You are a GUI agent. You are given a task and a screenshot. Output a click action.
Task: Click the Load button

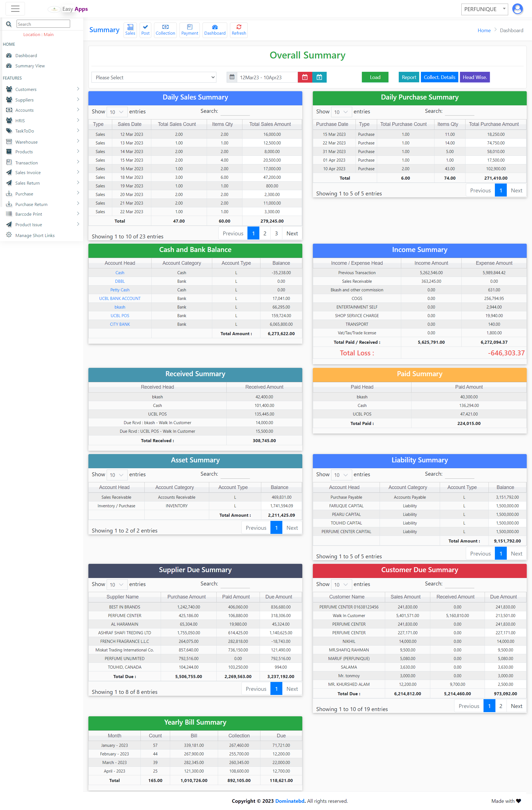pos(375,77)
